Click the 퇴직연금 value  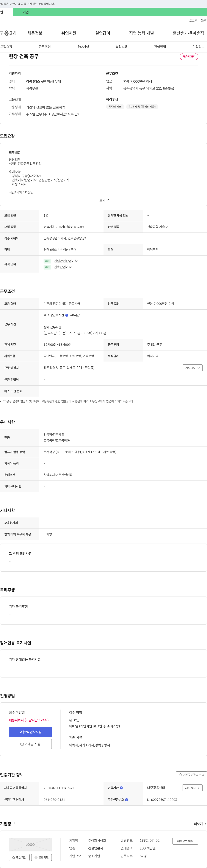[x=153, y=356]
